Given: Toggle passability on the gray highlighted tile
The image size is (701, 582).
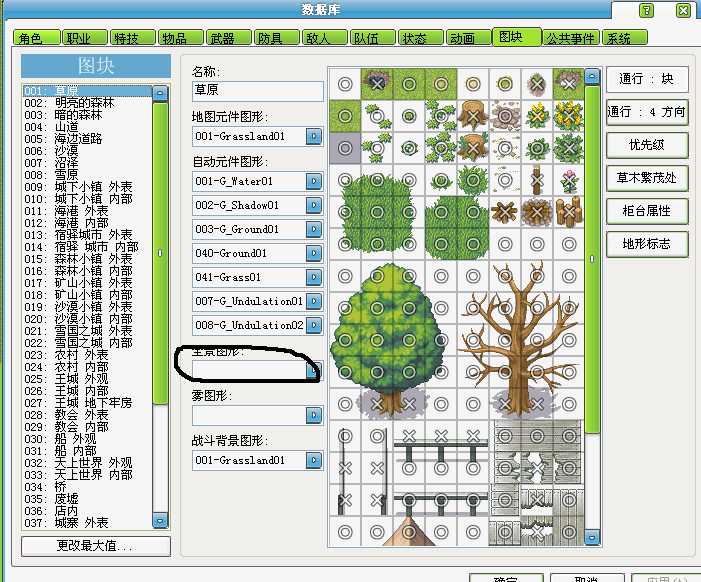Looking at the screenshot, I should 345,148.
